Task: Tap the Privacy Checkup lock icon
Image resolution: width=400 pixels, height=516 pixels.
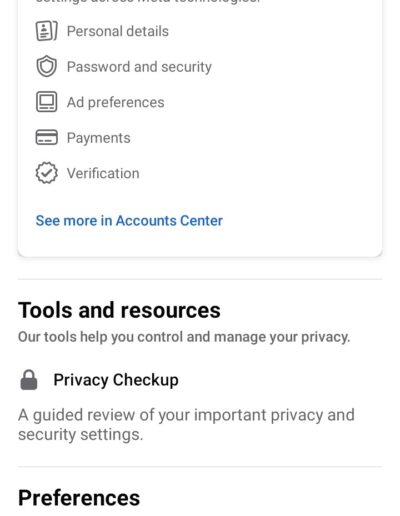Action: 29,380
